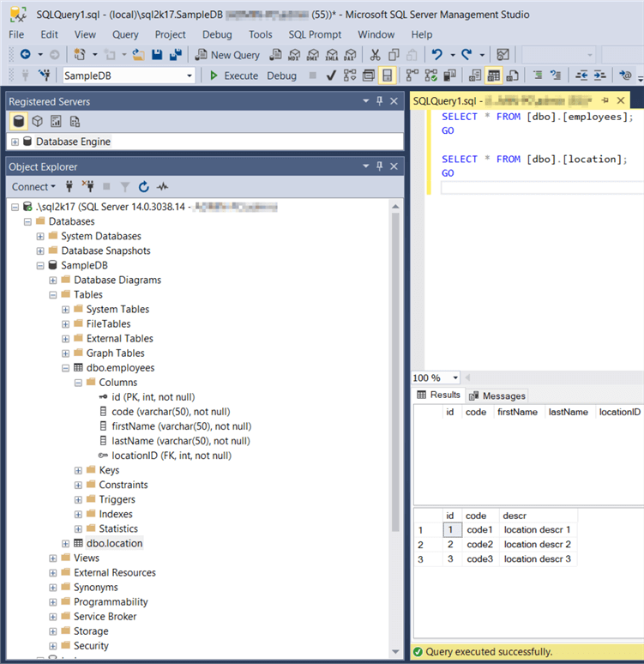Click the DAX query icon
644x664 pixels.
[x=351, y=55]
